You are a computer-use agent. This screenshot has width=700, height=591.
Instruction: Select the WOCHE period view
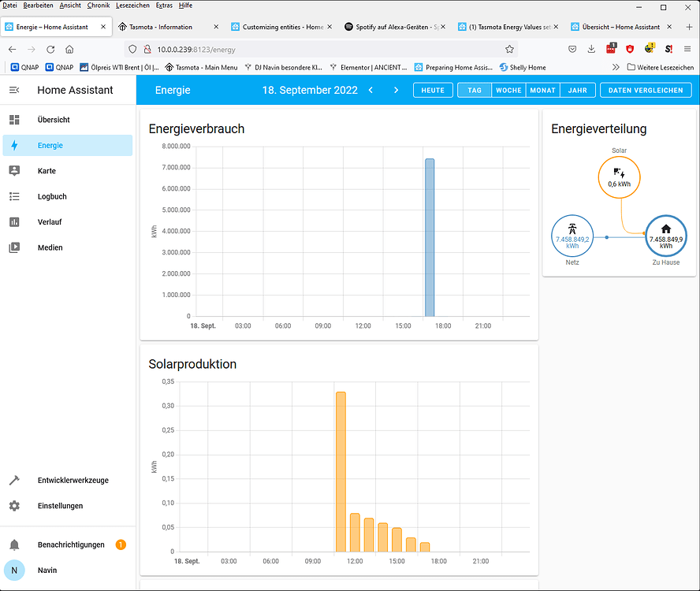click(508, 90)
